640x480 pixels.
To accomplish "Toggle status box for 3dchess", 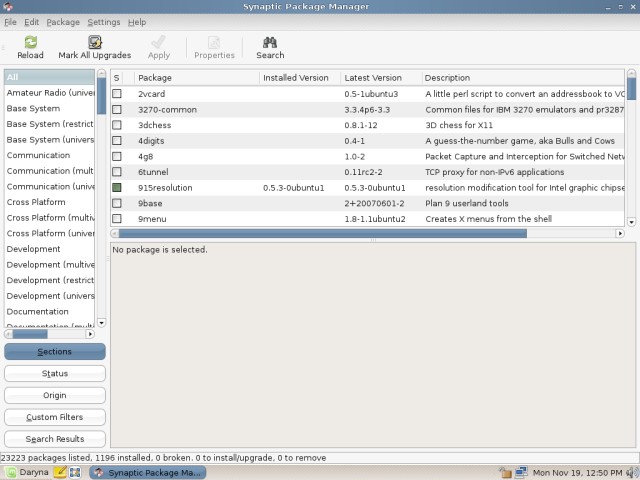I will tap(117, 125).
